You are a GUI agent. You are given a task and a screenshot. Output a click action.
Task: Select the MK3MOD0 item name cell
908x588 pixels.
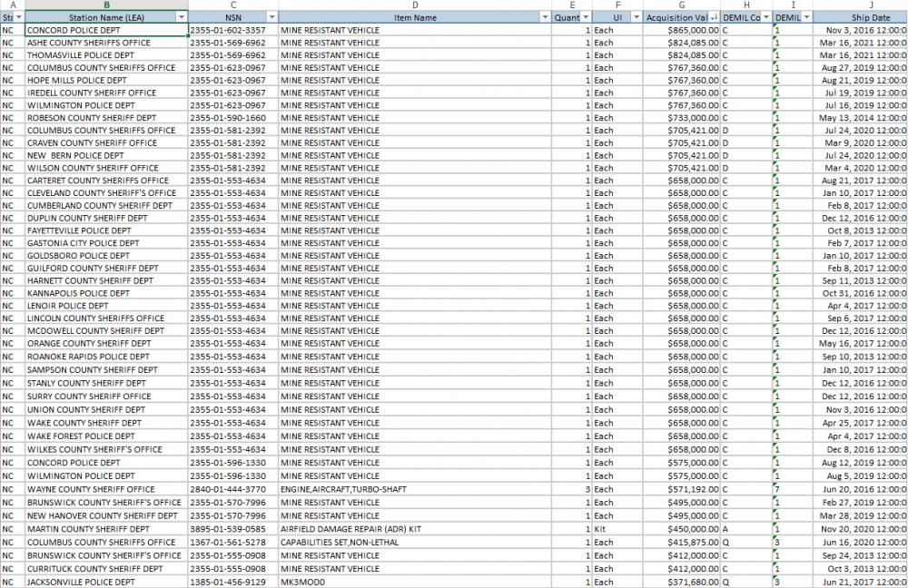415,582
